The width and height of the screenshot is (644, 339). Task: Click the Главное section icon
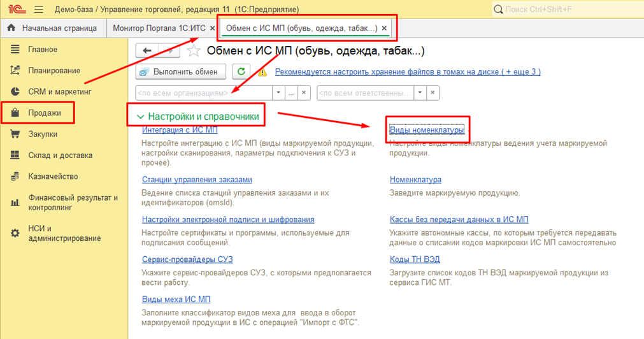15,49
